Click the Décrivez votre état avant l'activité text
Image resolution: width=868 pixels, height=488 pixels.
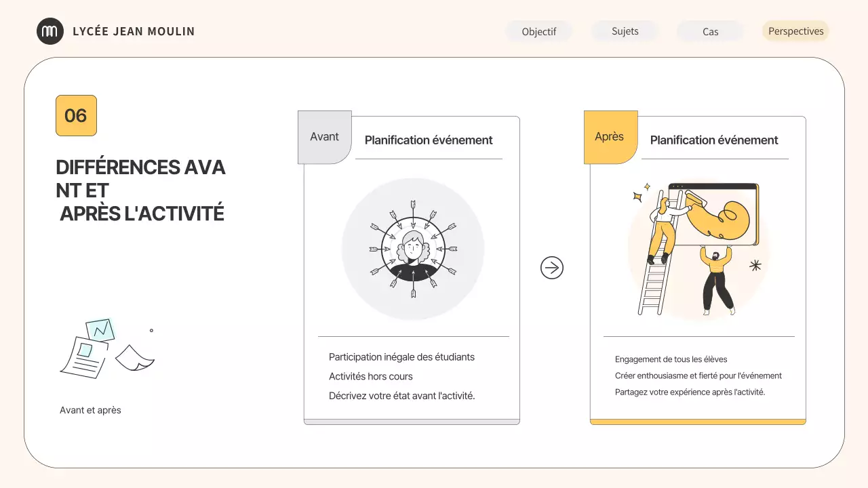click(x=401, y=396)
